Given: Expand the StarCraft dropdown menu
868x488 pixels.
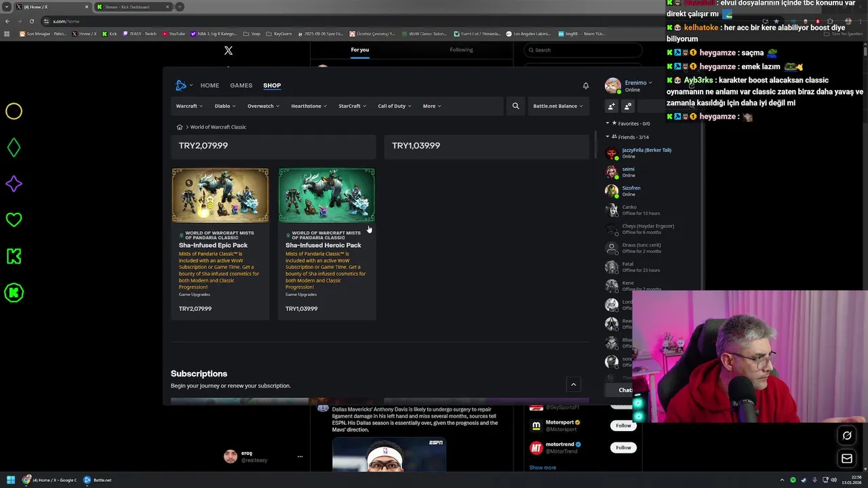Looking at the screenshot, I should click(353, 106).
